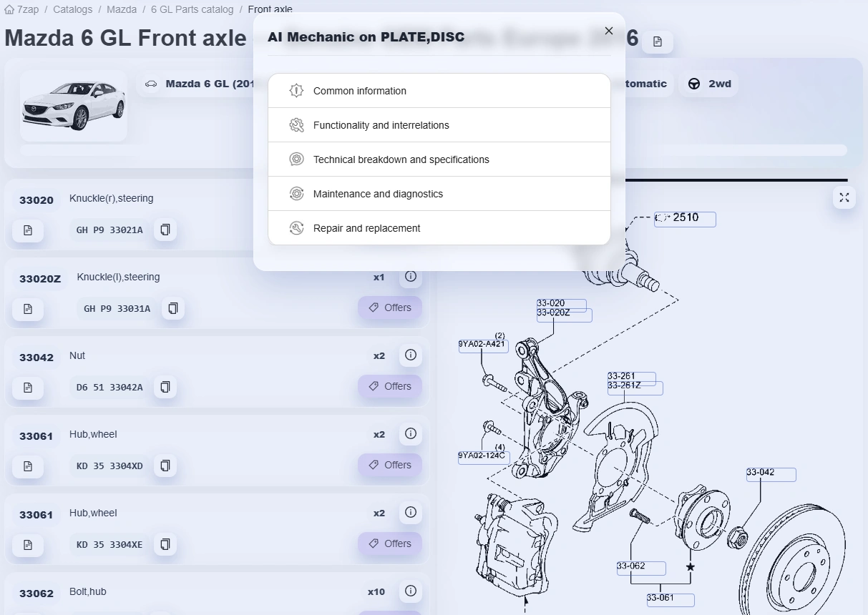Click the Technical breakdown gear icon
Image resolution: width=868 pixels, height=615 pixels.
296,159
